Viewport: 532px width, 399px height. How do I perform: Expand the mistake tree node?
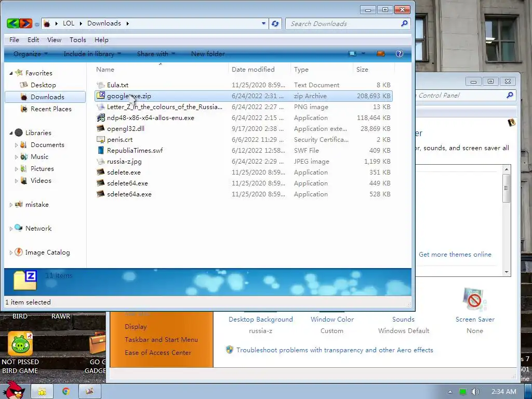pos(11,205)
